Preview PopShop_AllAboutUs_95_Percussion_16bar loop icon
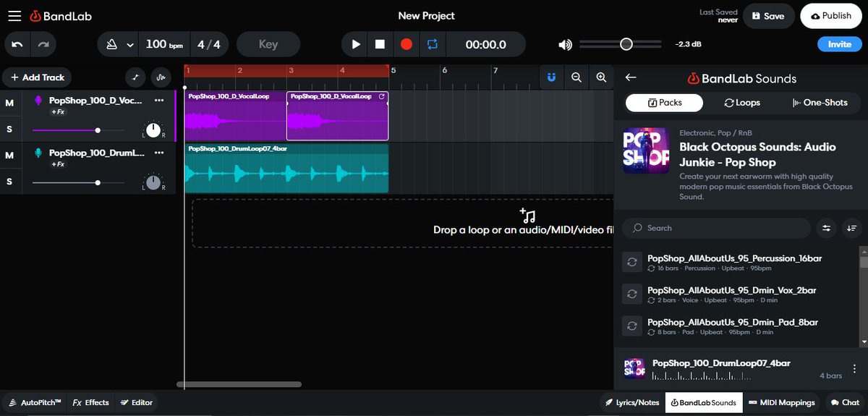868x416 pixels. [632, 263]
